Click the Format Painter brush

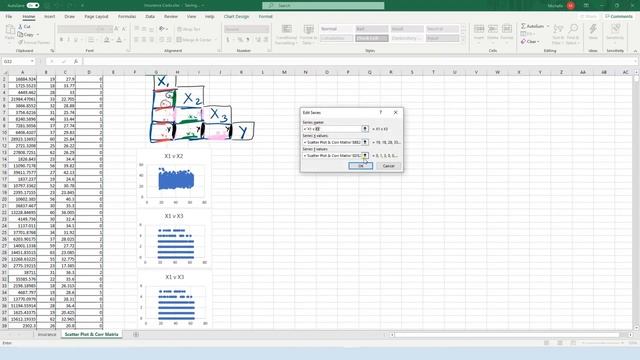click(20, 42)
